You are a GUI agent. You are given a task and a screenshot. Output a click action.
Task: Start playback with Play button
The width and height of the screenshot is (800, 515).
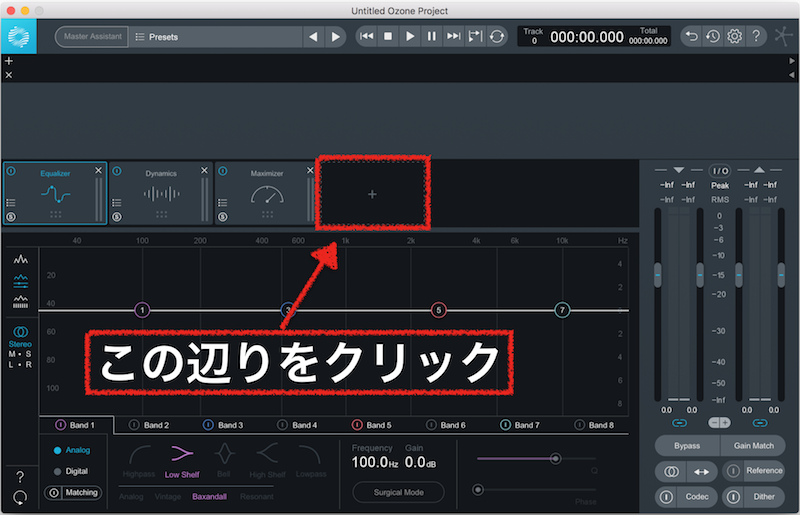tap(410, 36)
